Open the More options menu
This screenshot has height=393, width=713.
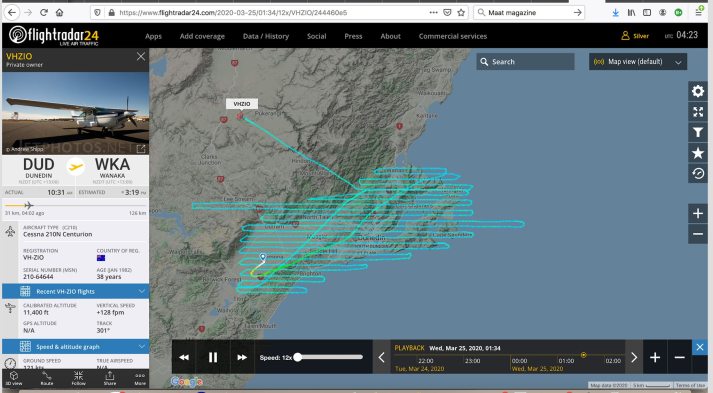click(140, 378)
